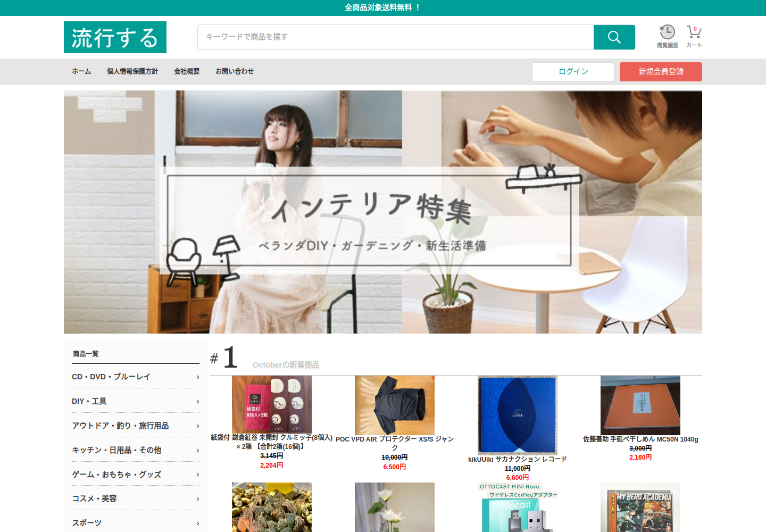766x532 pixels.
Task: Select the DIY・工具 category link
Action: [x=89, y=401]
